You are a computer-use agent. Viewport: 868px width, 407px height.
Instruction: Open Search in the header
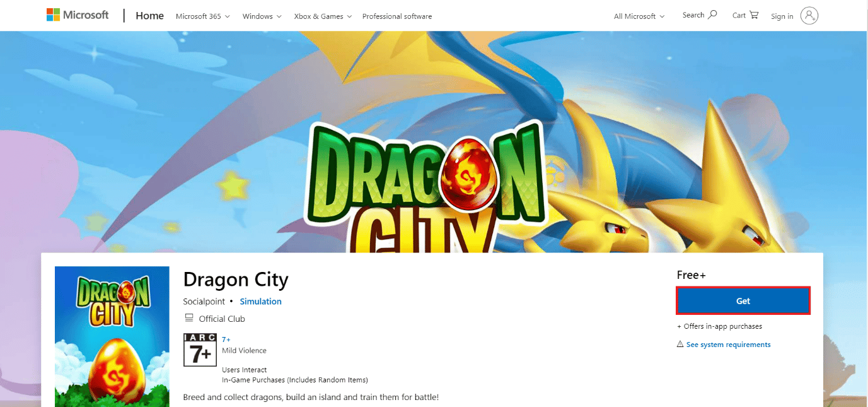pyautogui.click(x=700, y=15)
